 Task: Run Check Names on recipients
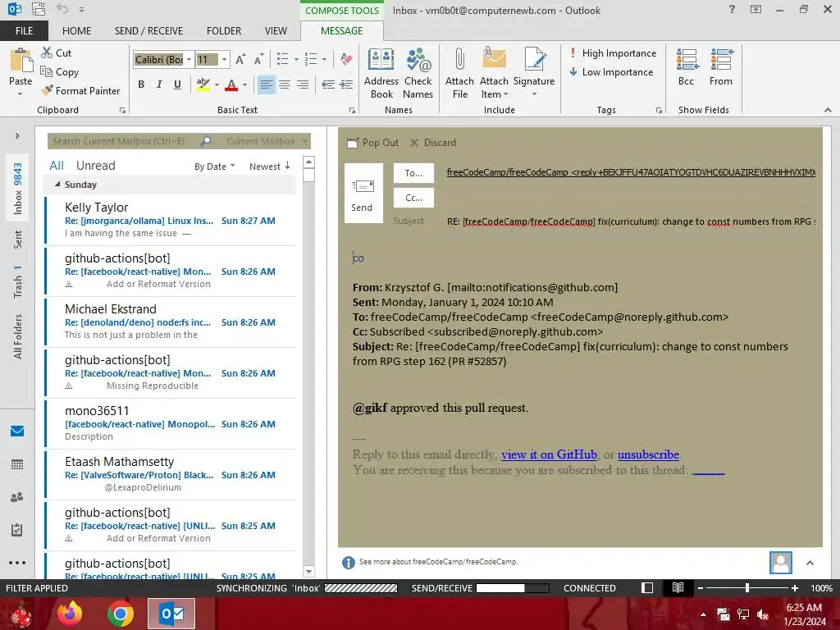click(418, 73)
